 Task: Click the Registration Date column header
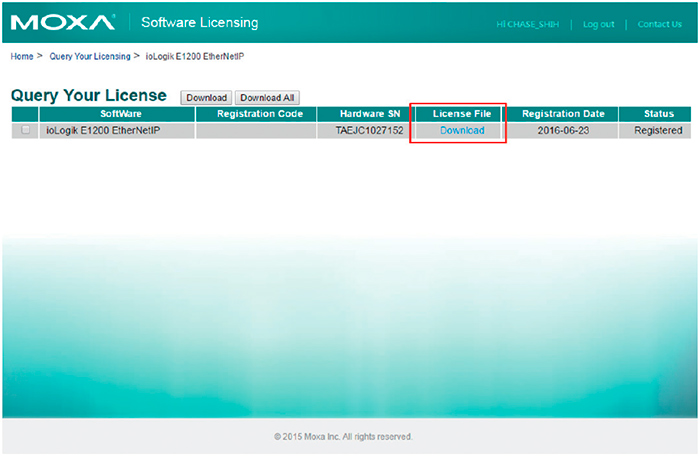point(563,114)
